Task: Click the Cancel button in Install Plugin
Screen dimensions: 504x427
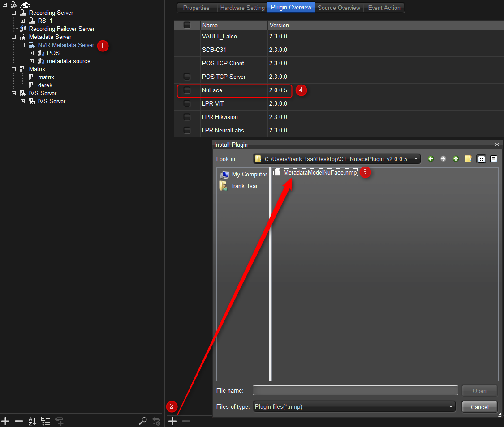Action: (479, 406)
